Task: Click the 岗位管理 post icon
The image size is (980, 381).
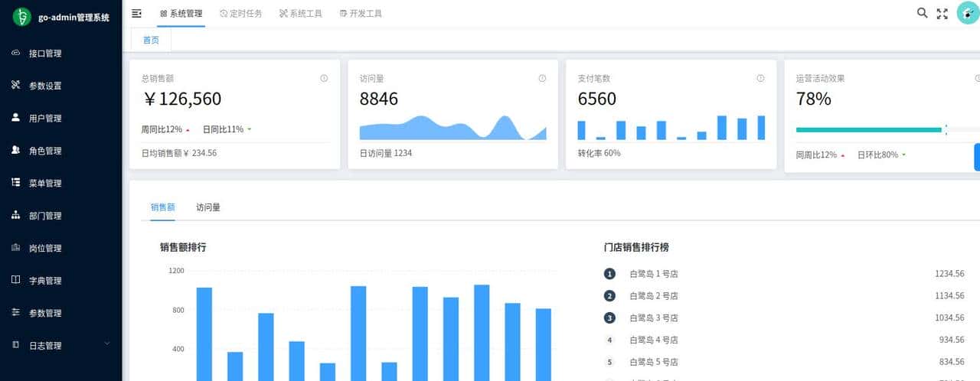Action: pos(15,248)
